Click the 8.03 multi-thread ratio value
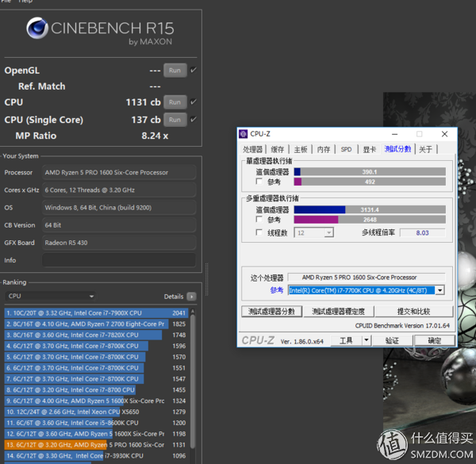The image size is (476, 464). pyautogui.click(x=423, y=232)
